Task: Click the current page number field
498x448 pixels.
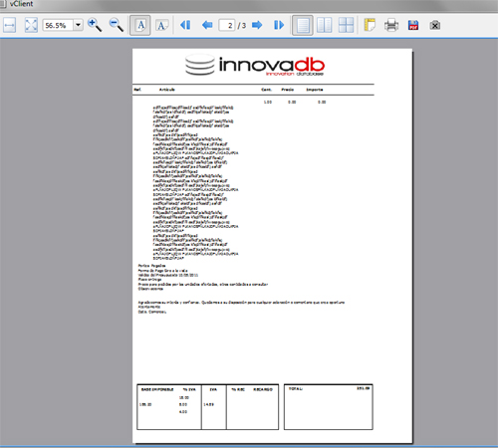Action: tap(227, 25)
